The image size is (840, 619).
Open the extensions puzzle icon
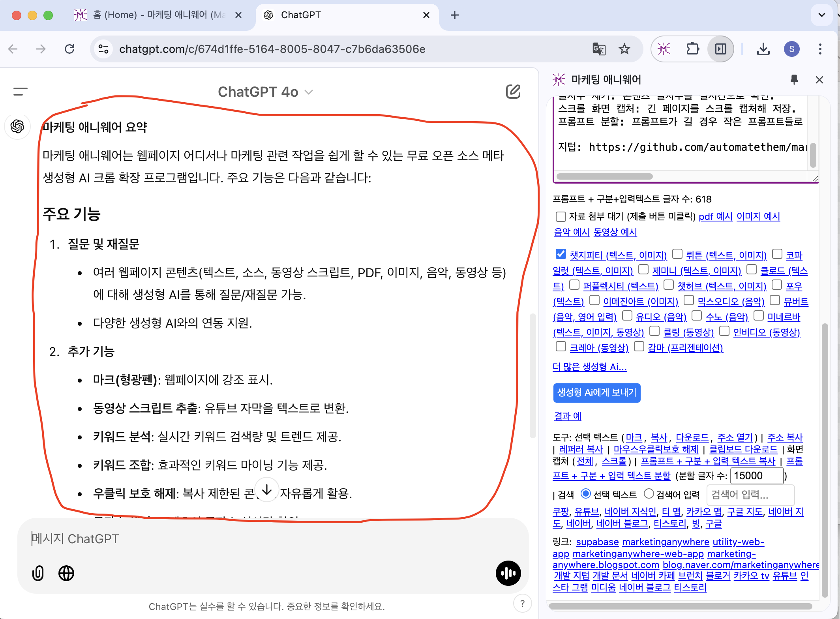(x=693, y=49)
